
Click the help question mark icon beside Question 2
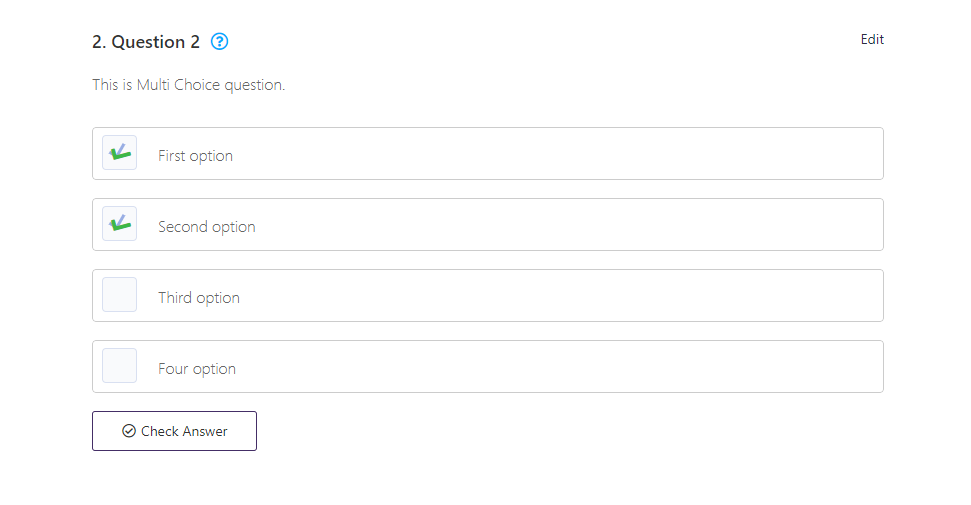220,42
